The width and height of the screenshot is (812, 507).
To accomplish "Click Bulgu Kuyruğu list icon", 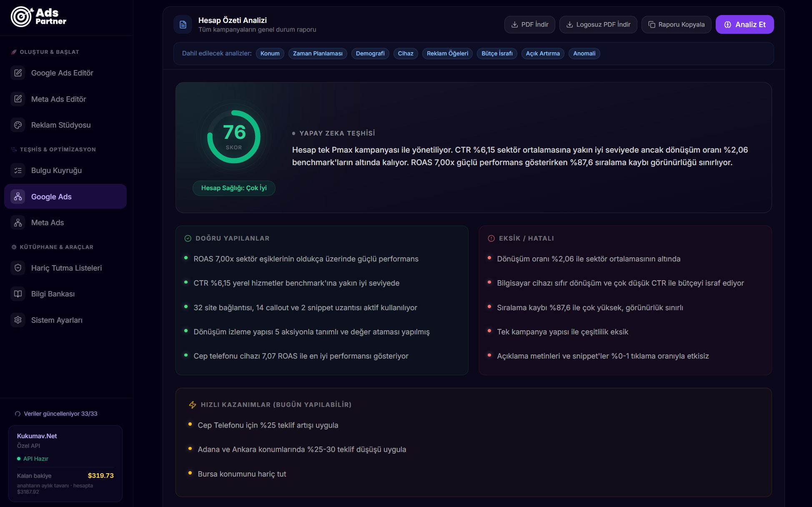I will tap(18, 171).
